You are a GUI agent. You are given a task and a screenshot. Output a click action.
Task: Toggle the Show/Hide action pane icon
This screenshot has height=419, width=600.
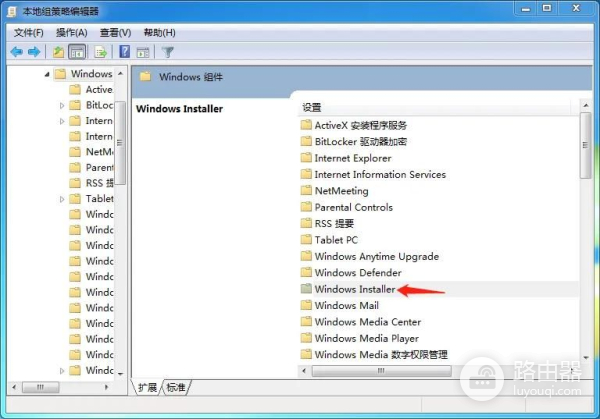click(143, 52)
